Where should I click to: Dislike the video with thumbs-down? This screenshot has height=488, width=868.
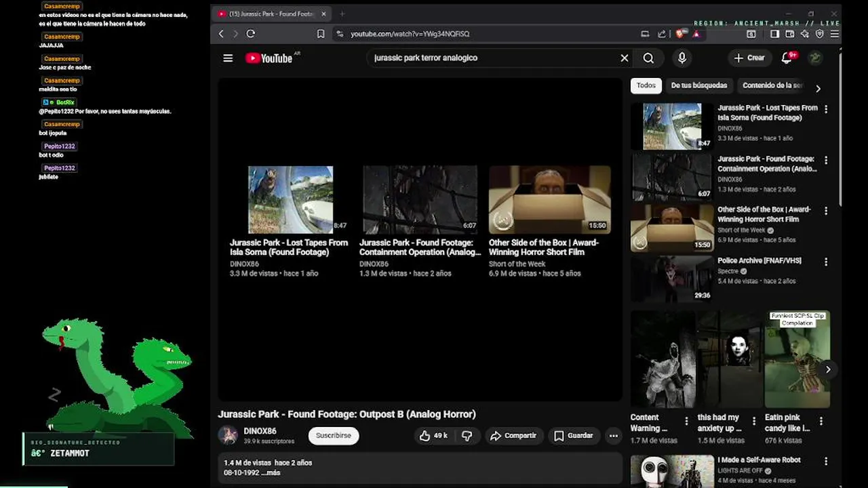pos(467,436)
